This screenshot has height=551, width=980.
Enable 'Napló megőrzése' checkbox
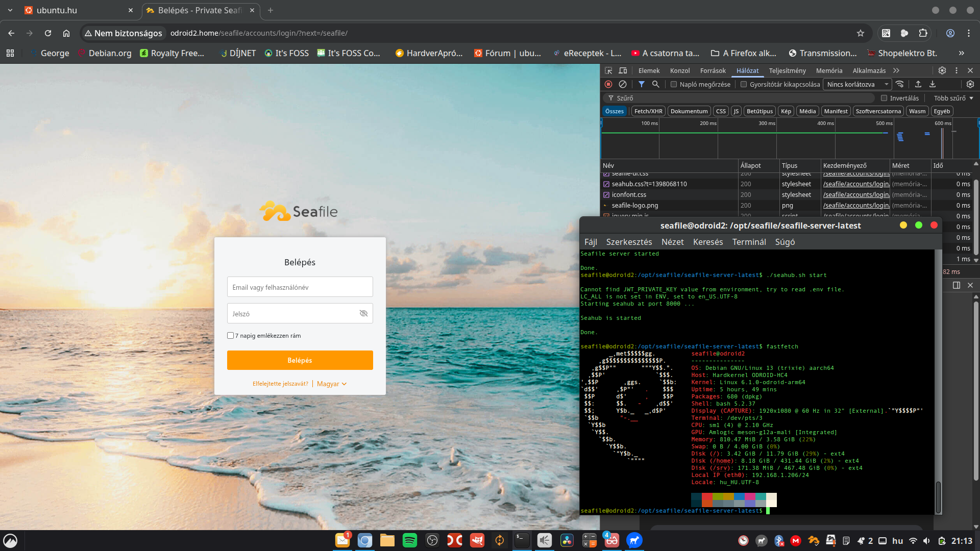click(674, 84)
